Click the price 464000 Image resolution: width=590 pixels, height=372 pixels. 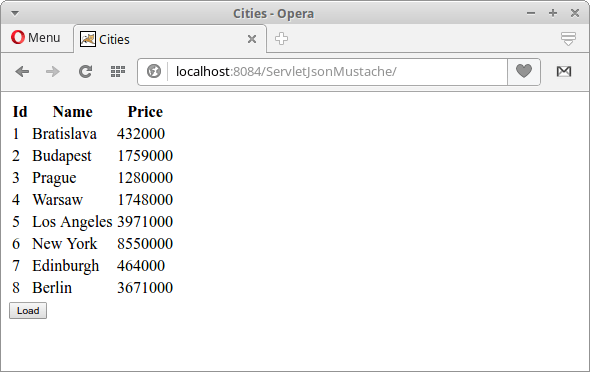(x=141, y=266)
